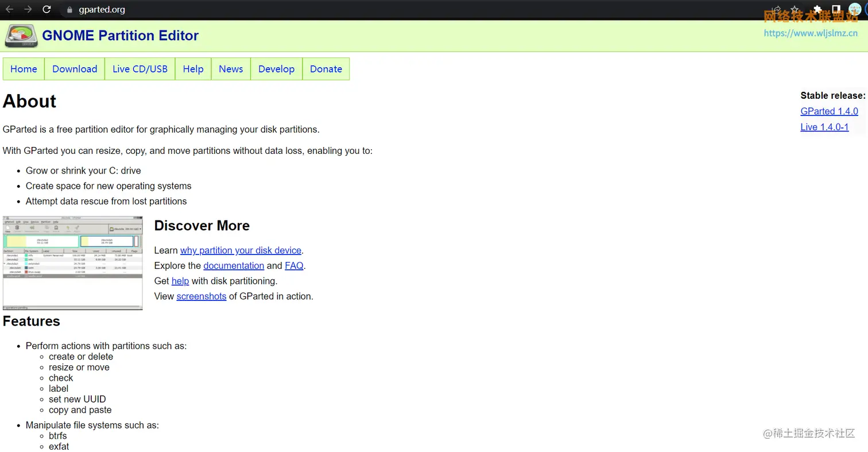Viewport: 868px width, 452px height.
Task: Click the 'GNOME Partition Editor' title
Action: (x=120, y=36)
